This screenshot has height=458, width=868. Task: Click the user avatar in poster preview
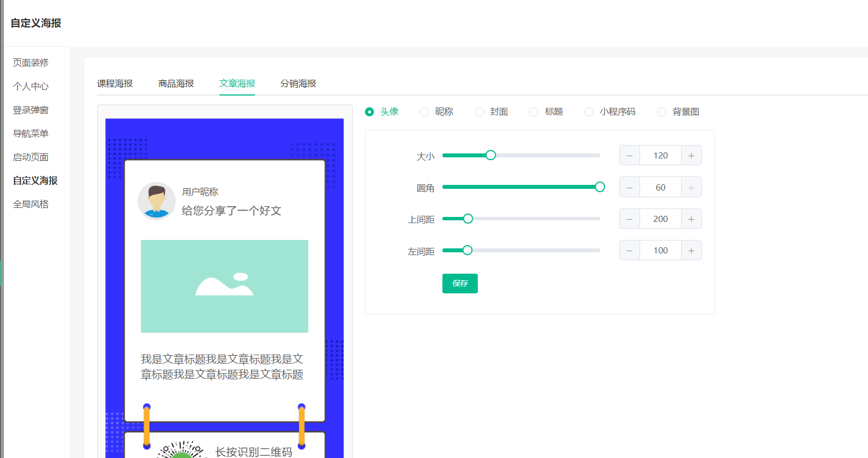pos(157,201)
